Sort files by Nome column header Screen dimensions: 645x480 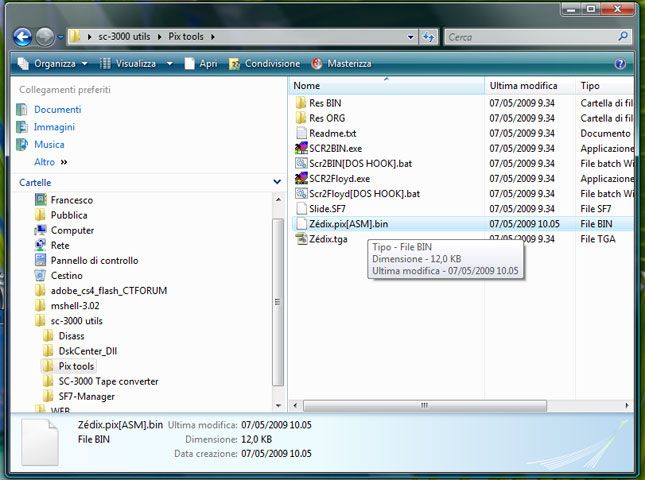pyautogui.click(x=387, y=86)
